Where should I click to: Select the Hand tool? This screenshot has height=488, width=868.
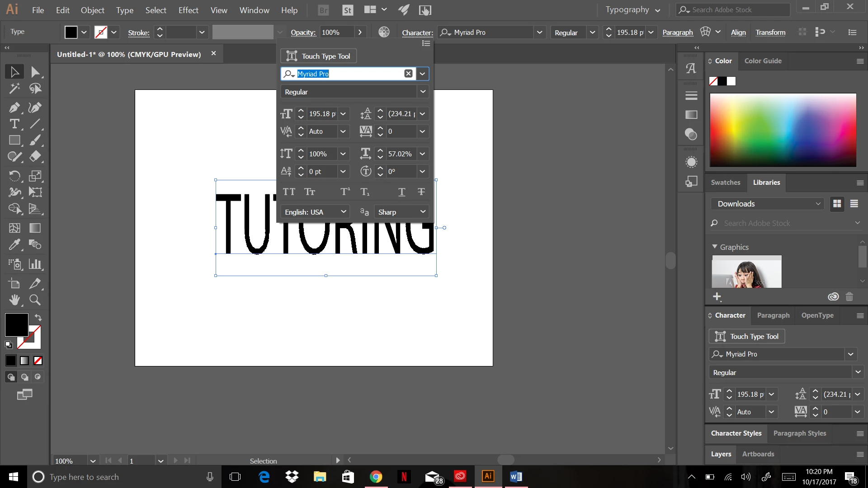click(x=14, y=300)
